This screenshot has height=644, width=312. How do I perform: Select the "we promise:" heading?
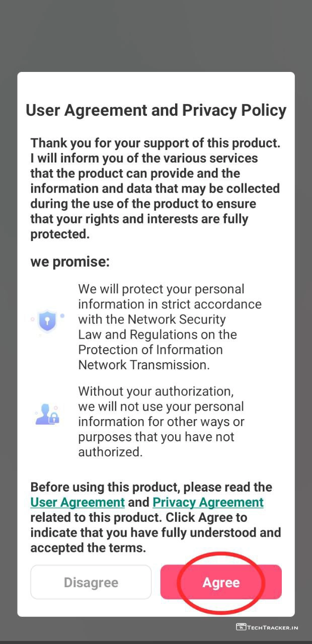[70, 262]
